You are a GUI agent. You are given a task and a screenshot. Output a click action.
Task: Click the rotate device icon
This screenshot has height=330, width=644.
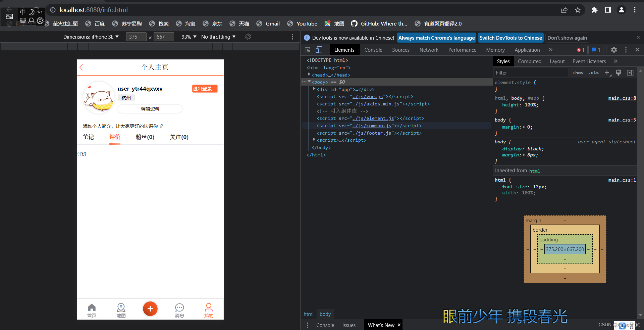click(248, 37)
